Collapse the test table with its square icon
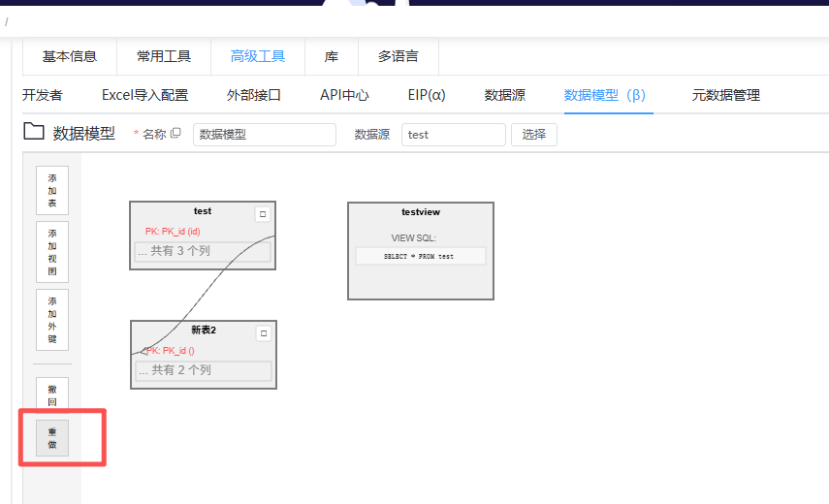Image resolution: width=829 pixels, height=504 pixels. pos(263,214)
